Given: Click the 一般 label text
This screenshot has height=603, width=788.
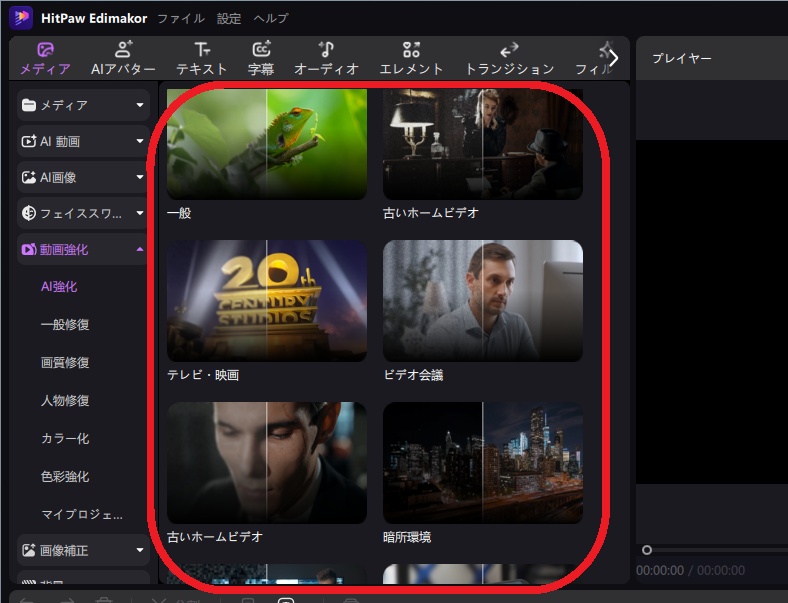Looking at the screenshot, I should pos(179,213).
